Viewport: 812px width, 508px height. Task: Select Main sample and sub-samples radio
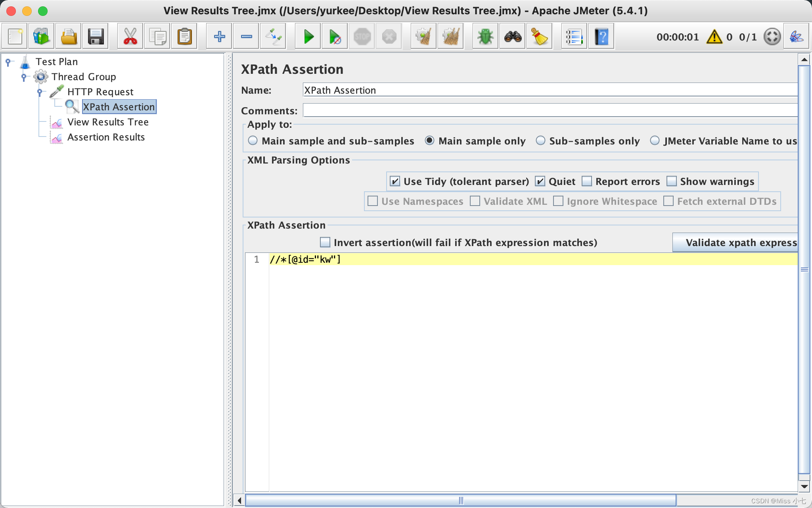pyautogui.click(x=253, y=140)
